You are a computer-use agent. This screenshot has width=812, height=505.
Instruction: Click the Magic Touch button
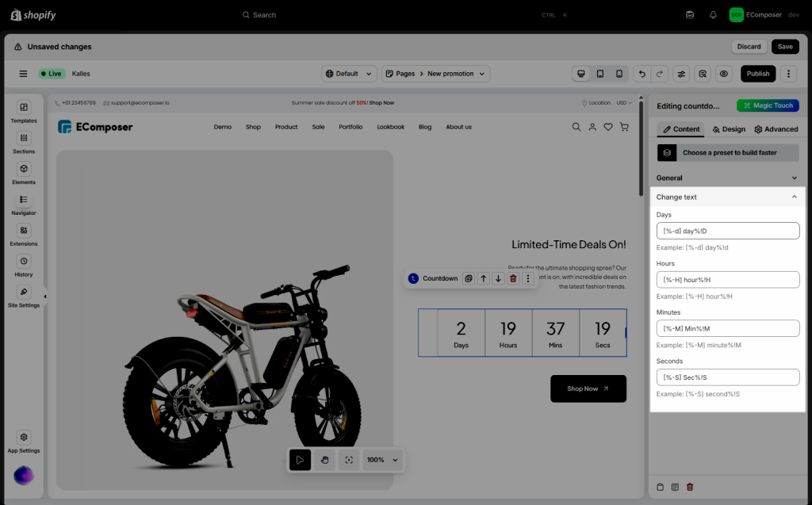click(767, 105)
